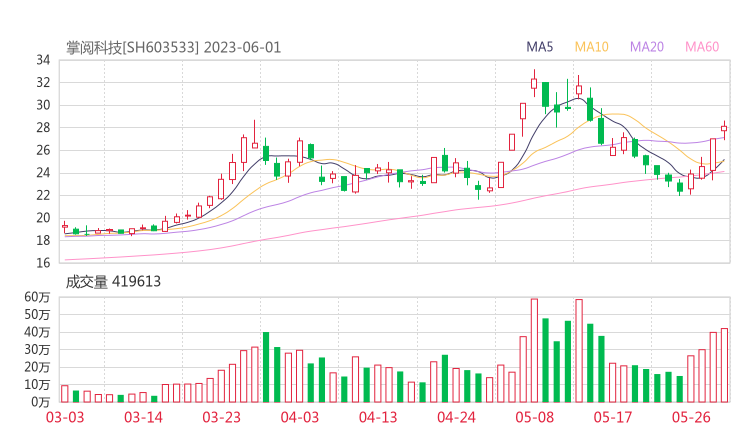
Task: Select the 03-03 date axis label
Action: (x=65, y=417)
